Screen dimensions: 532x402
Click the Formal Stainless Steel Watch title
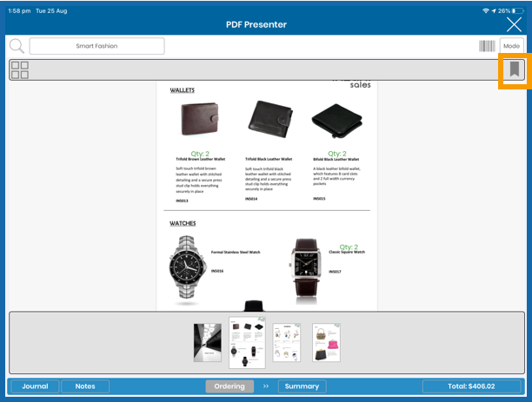pos(236,252)
